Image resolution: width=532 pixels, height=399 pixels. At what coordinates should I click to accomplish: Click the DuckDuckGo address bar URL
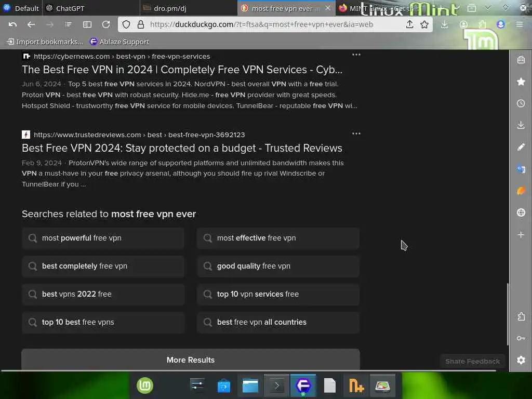tap(261, 24)
